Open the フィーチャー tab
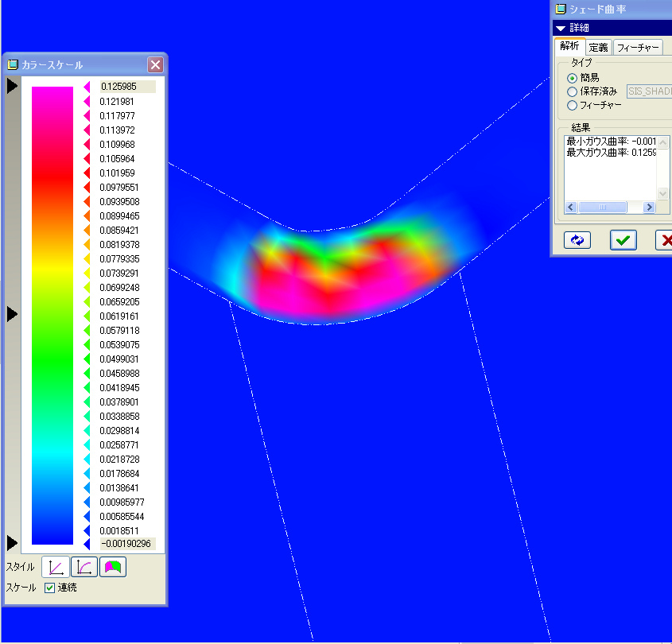 pos(638,48)
